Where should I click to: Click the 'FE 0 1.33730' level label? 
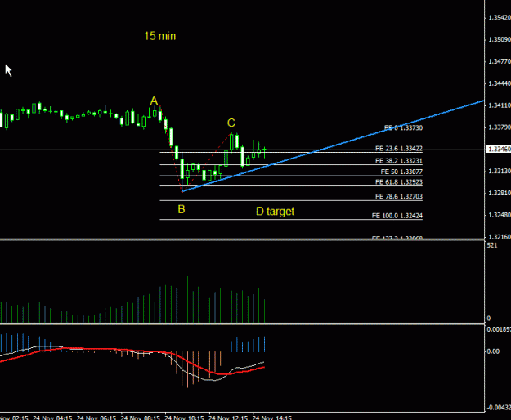click(403, 128)
